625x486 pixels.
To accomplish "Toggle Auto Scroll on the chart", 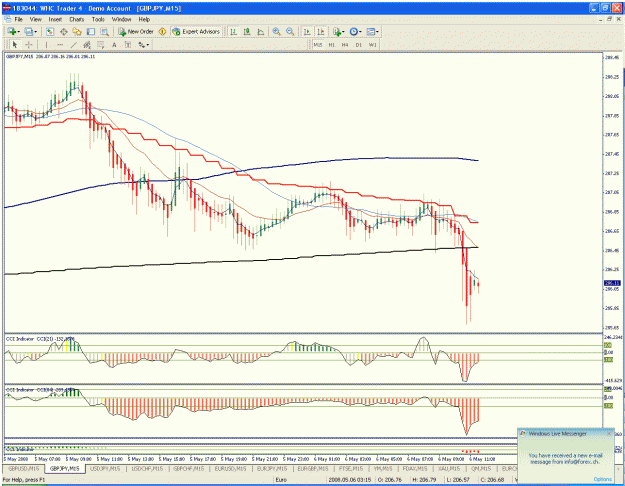I will coord(307,31).
